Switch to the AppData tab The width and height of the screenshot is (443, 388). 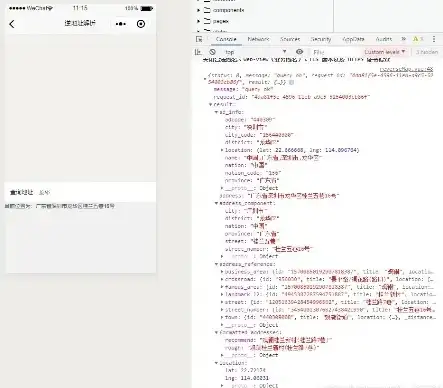pyautogui.click(x=353, y=39)
